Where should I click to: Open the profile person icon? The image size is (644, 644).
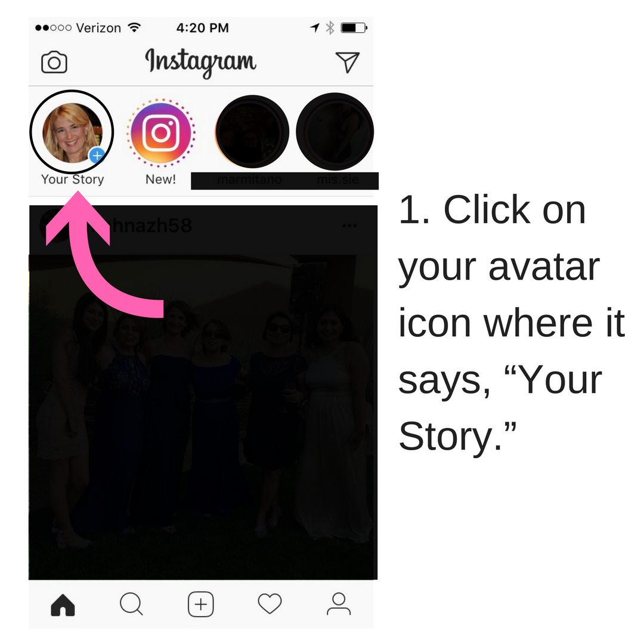[339, 603]
